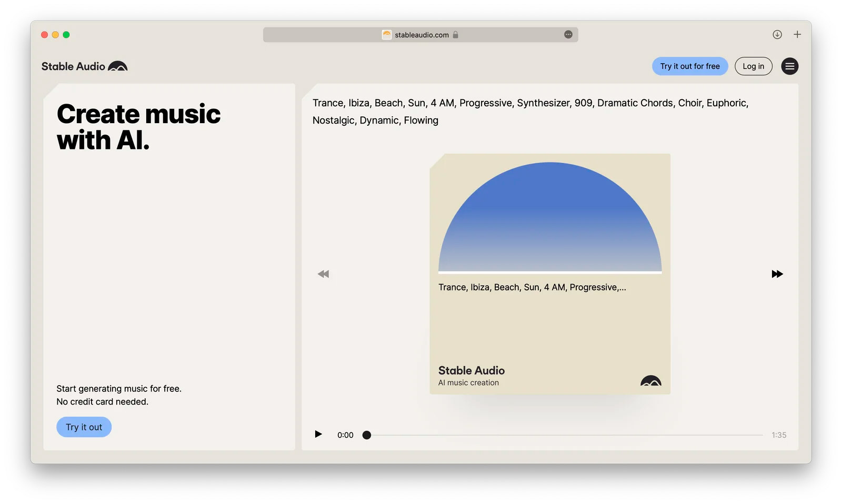
Task: Play the Trance Ibiza track
Action: pyautogui.click(x=318, y=434)
